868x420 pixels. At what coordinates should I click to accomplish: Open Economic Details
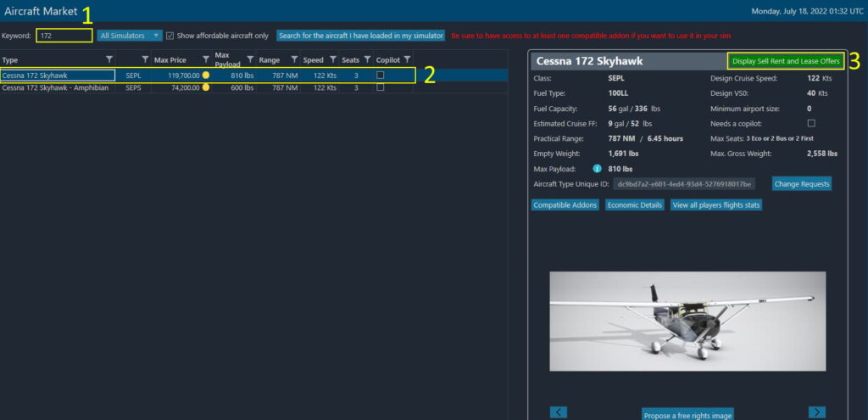(x=634, y=205)
